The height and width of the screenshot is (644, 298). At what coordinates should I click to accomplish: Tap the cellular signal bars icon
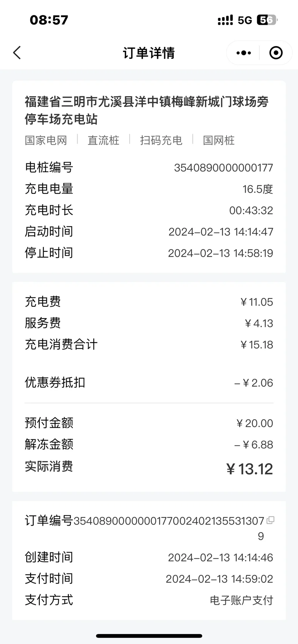[x=225, y=20]
